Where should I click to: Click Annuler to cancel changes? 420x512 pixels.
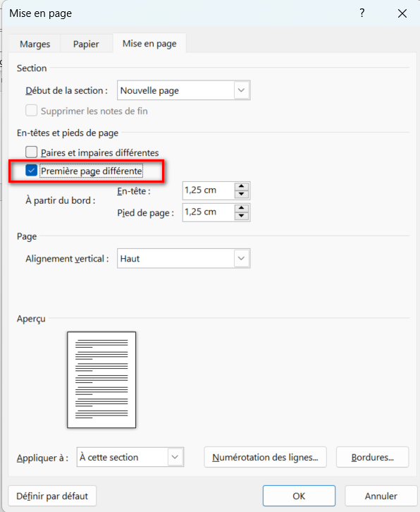[381, 496]
